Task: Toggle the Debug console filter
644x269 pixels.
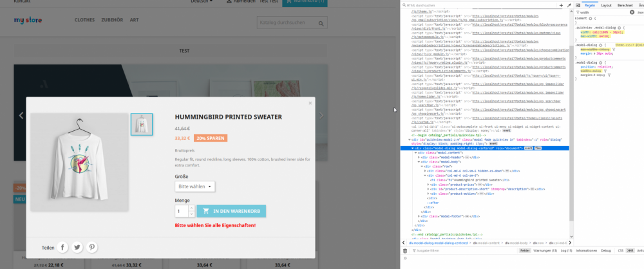Action: click(606, 250)
